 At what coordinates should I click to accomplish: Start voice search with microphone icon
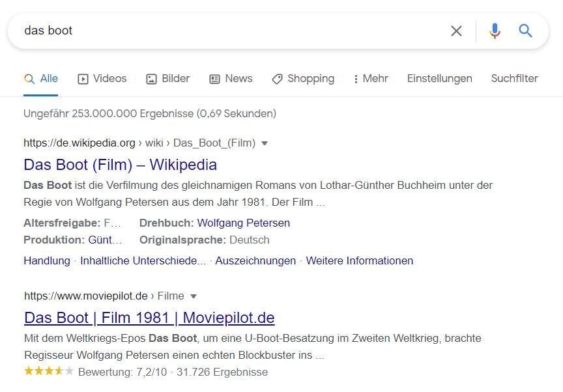point(495,31)
